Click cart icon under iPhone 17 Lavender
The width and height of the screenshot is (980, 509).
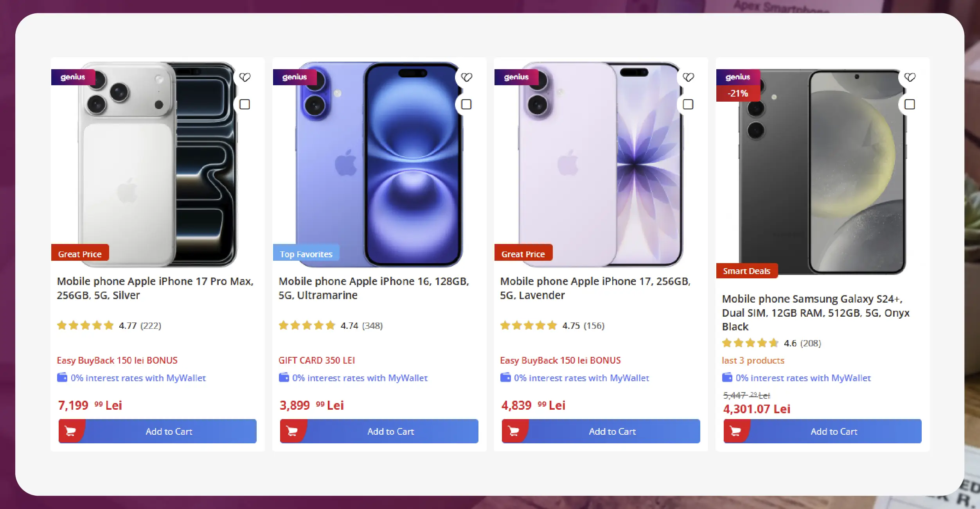[x=514, y=431]
